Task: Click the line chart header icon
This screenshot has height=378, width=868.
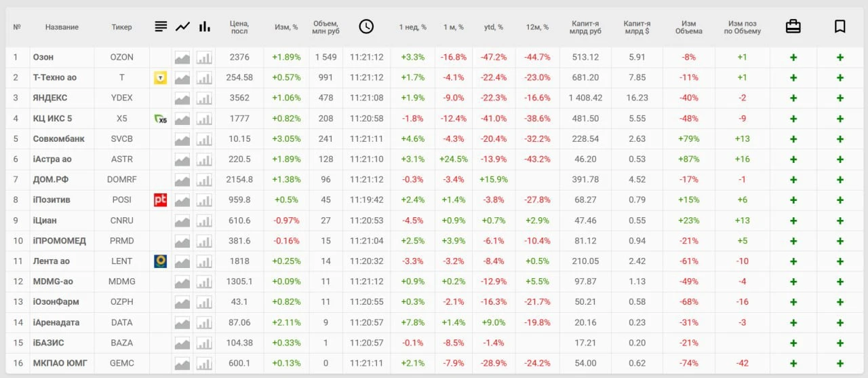Action: coord(182,26)
